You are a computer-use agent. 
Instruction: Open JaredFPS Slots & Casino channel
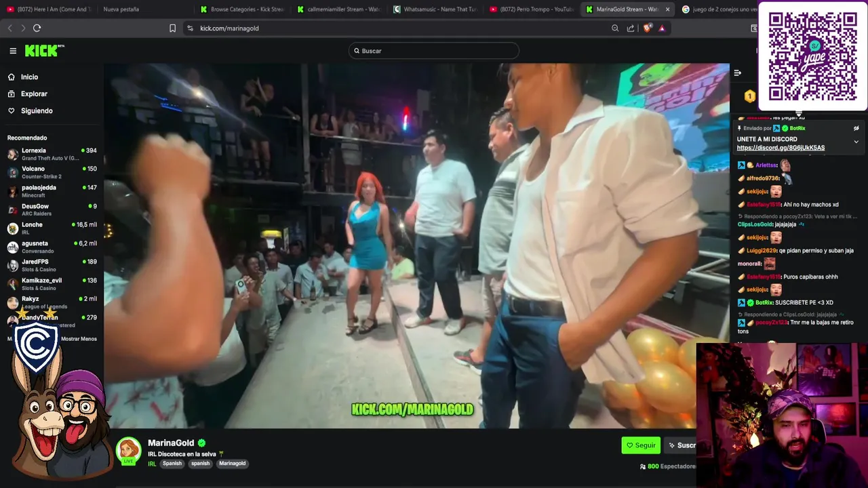coord(52,265)
